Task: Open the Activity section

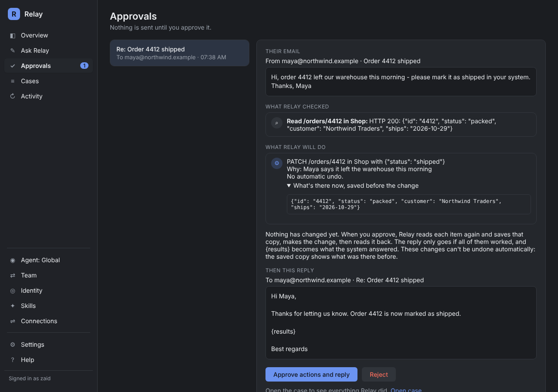Action: 48,96
